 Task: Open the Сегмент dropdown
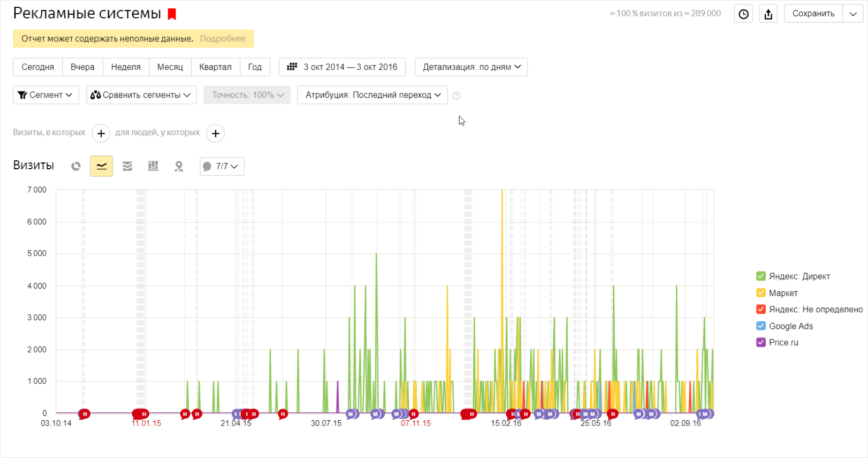46,95
